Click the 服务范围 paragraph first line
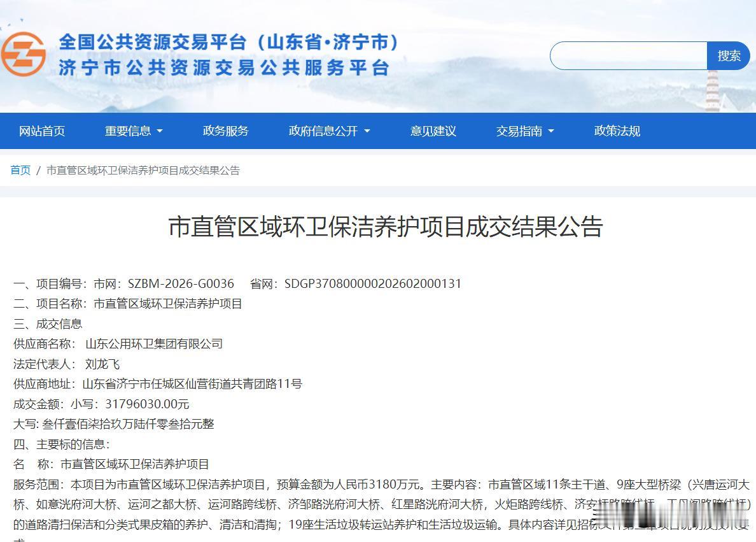 381,484
